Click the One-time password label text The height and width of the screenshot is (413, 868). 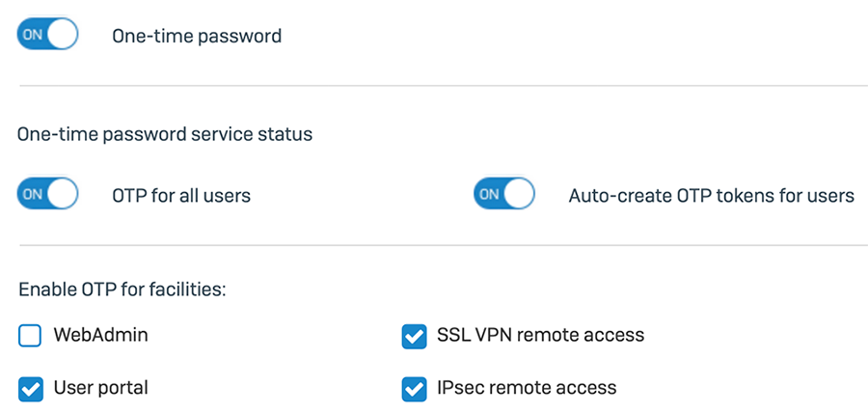point(197,37)
